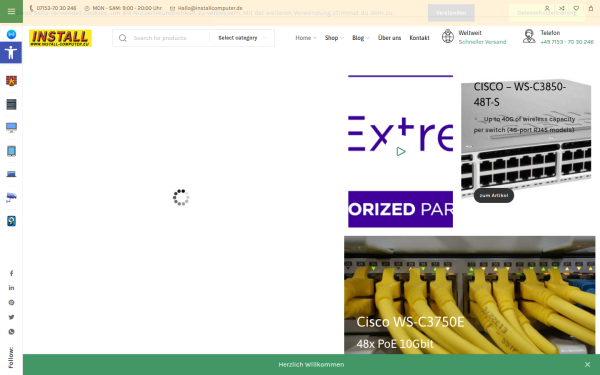600x375 pixels.
Task: Close the Herzlich Willkommen banner
Action: coord(587,364)
